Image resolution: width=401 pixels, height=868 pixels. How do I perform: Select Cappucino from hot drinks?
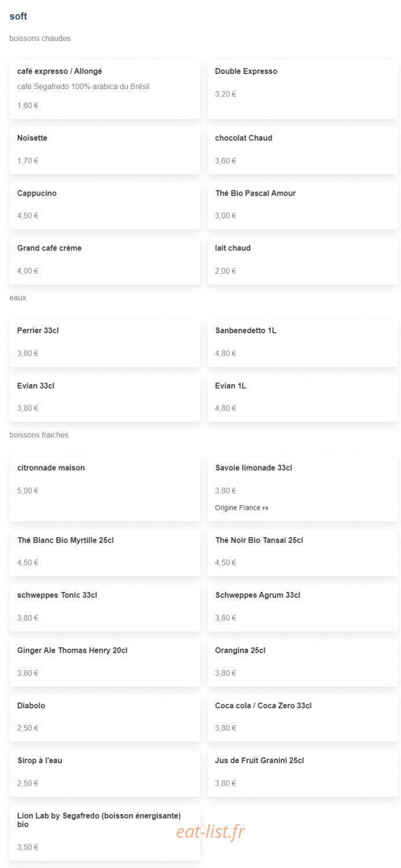coord(105,205)
